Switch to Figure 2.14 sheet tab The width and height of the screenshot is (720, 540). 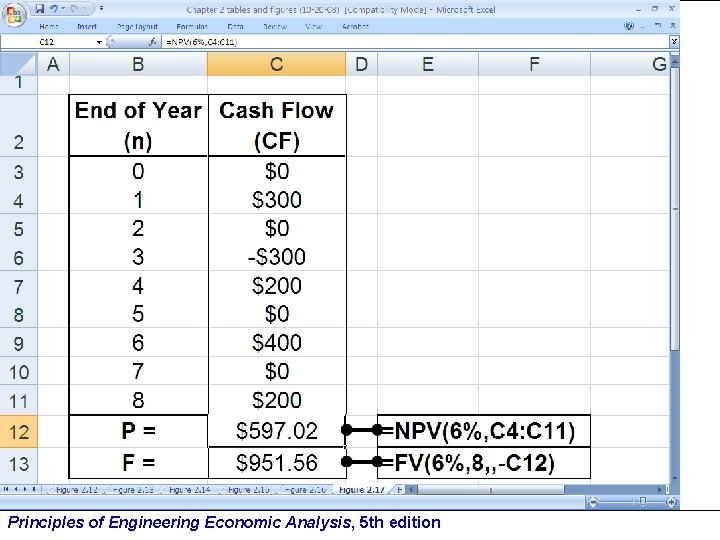point(190,489)
